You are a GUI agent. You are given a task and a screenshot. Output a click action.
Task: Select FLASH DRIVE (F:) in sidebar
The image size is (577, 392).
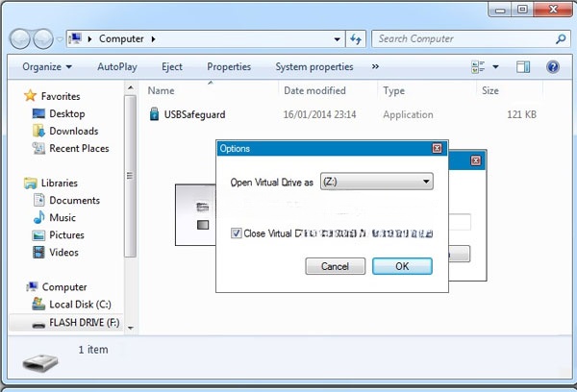[85, 322]
